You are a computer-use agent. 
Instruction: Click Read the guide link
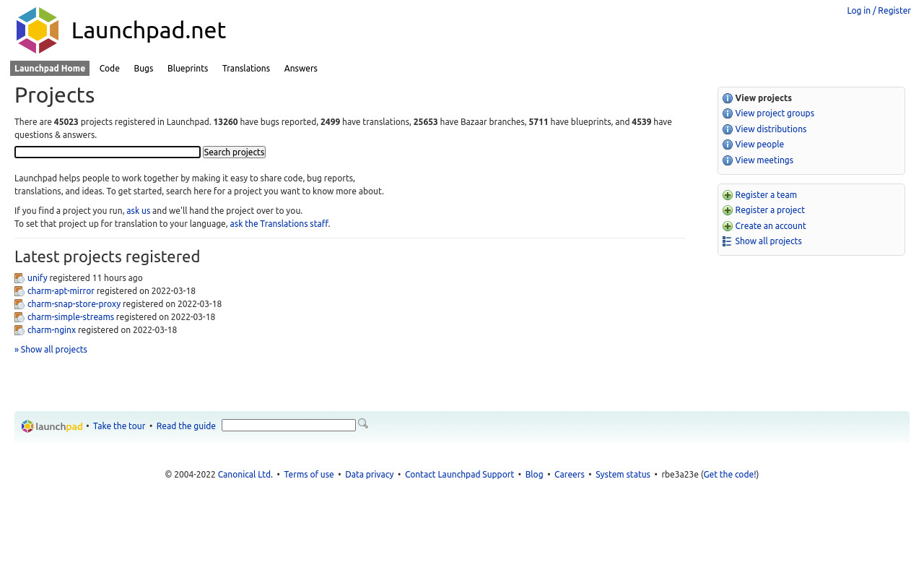186,426
